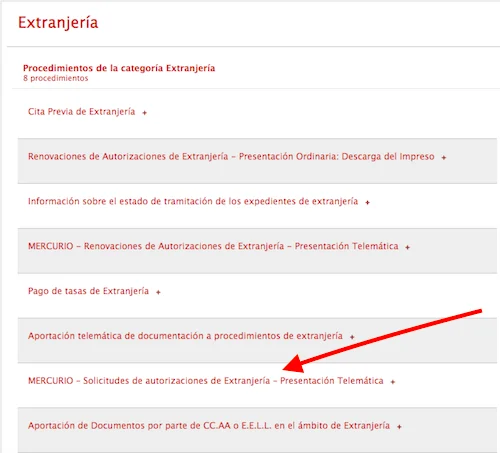Open Aportación de Documentos por parte de CC.AA
Screen dimensions: 500x453
point(209,426)
